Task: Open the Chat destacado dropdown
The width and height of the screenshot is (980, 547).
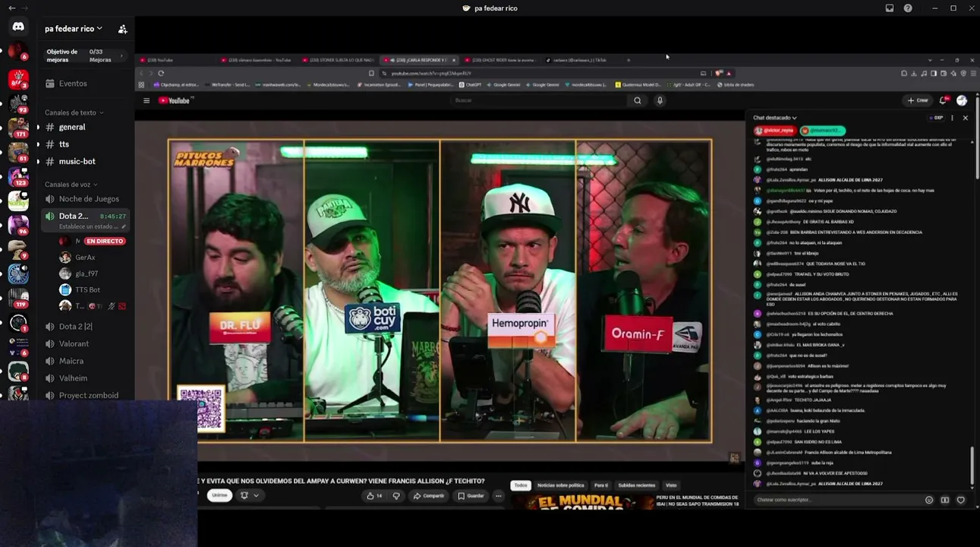Action: click(775, 118)
